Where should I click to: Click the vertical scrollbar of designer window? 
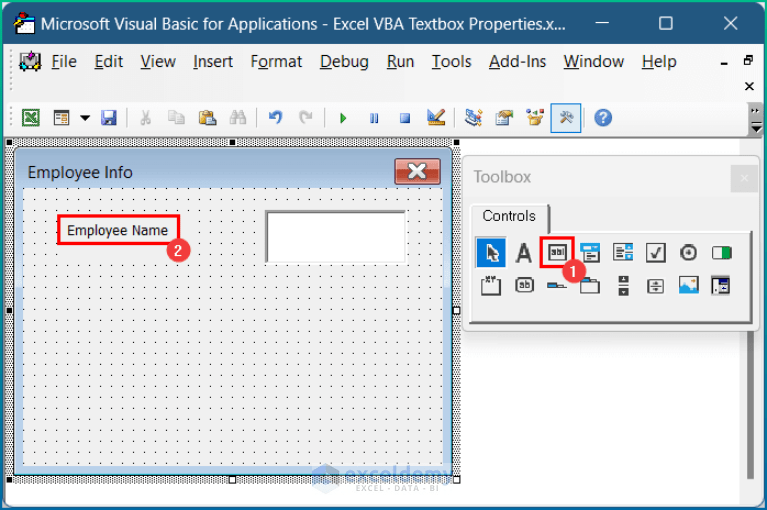(x=750, y=406)
